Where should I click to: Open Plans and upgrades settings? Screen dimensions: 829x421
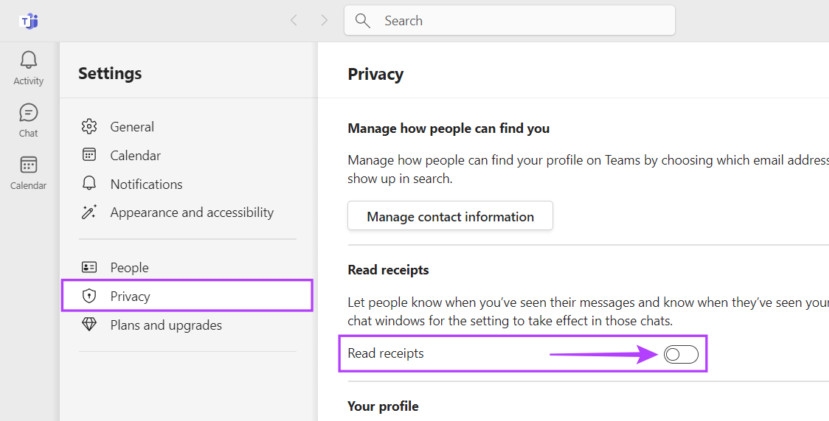(166, 325)
